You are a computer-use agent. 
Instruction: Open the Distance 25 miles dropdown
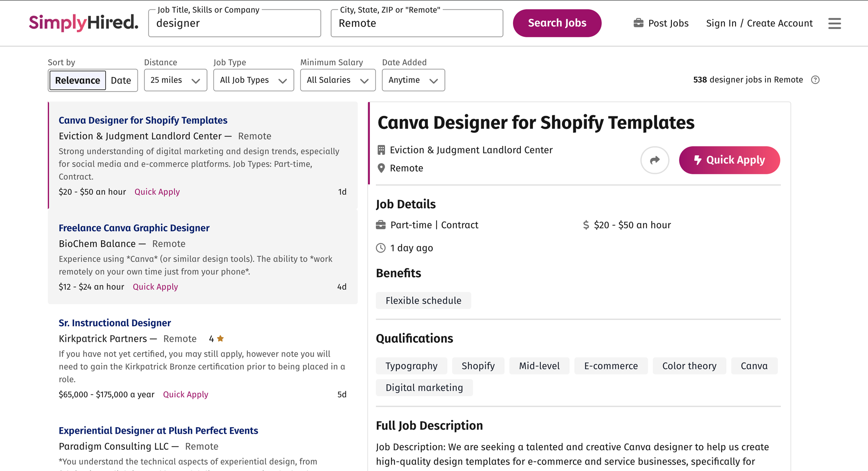pyautogui.click(x=175, y=80)
